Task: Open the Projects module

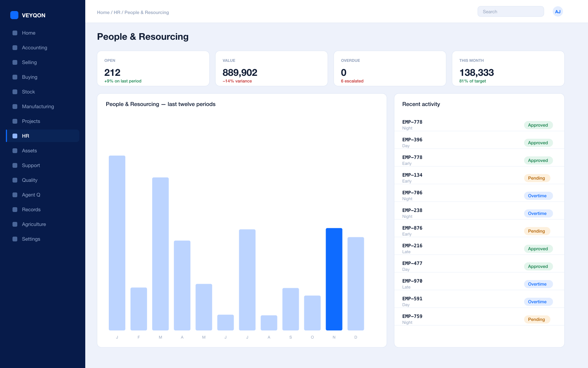Action: 43,121
